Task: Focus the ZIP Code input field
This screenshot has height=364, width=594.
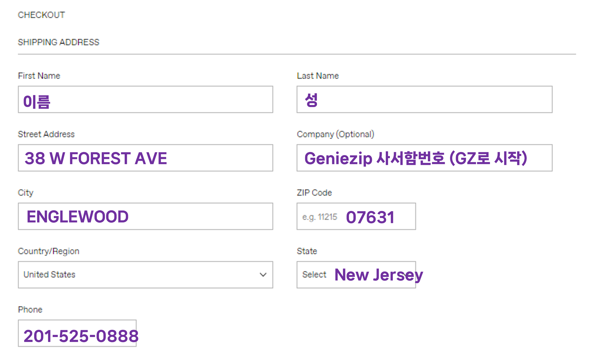Action: point(356,216)
